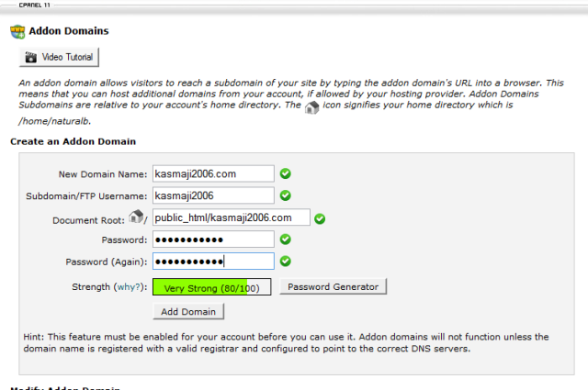
Task: Click the home icon beside Document Root
Action: tap(136, 217)
